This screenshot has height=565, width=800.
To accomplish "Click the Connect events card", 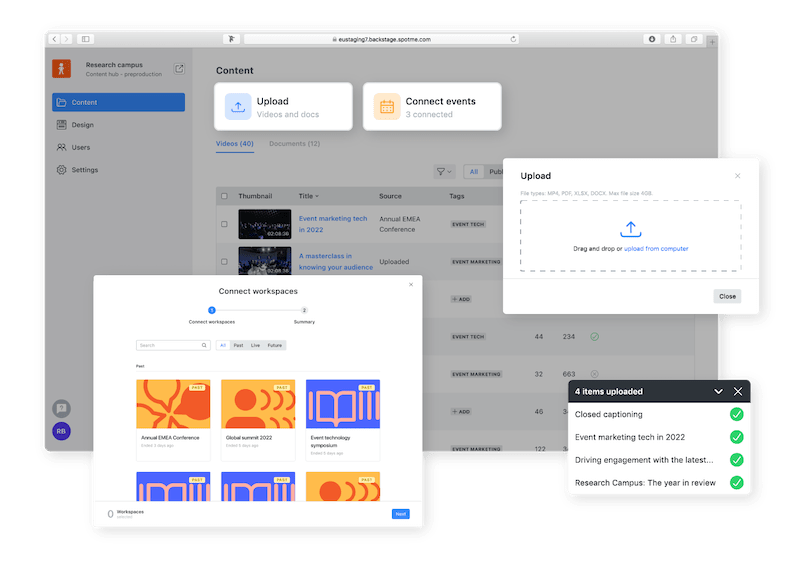I will 432,107.
